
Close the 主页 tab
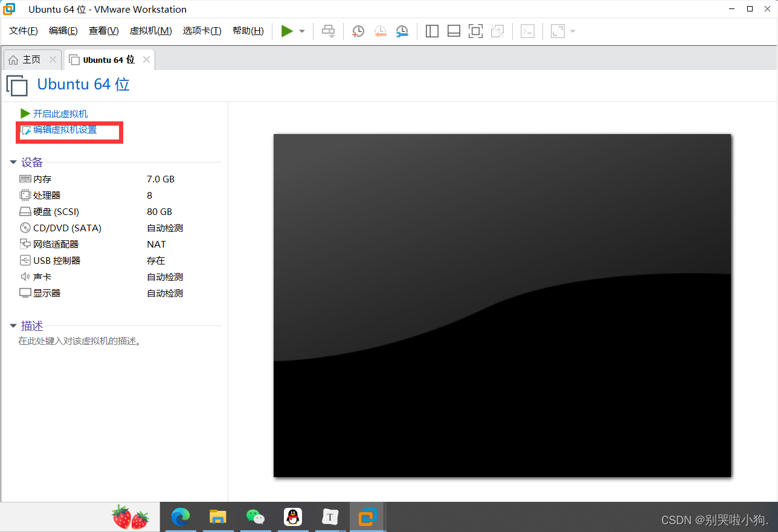click(x=53, y=59)
